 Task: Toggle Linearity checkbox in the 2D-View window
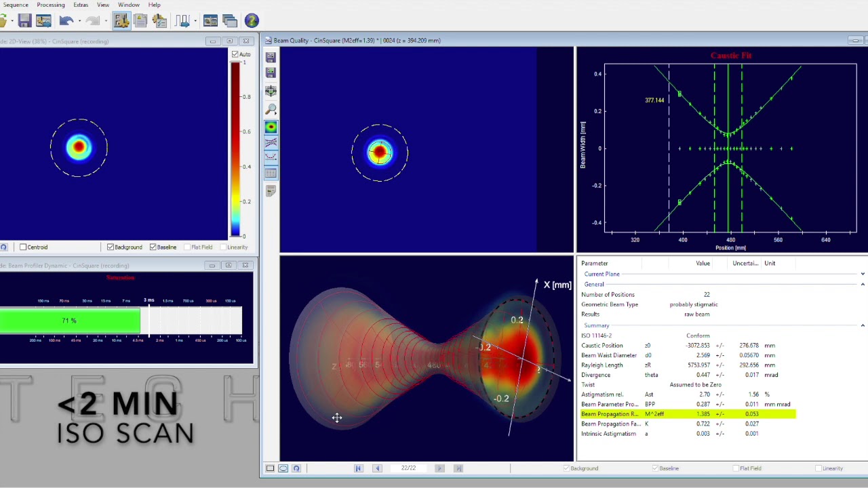coord(222,247)
